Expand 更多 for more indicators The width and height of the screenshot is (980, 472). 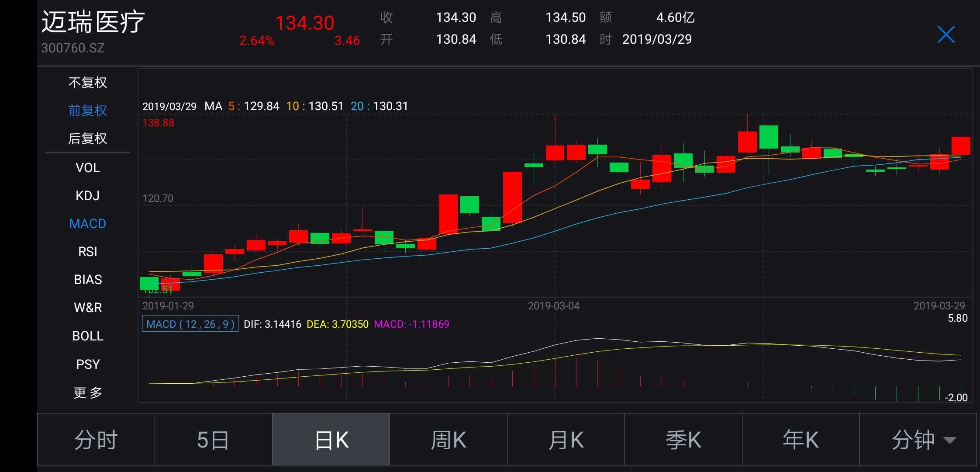(87, 392)
